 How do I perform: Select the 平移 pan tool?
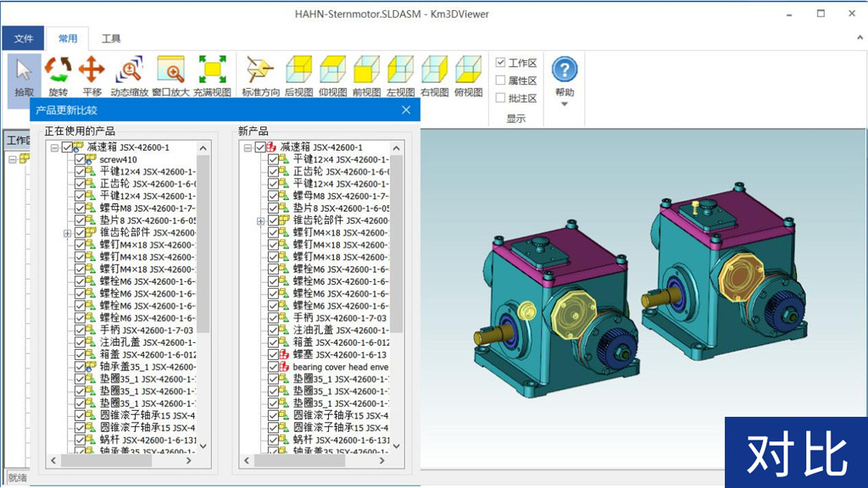92,73
